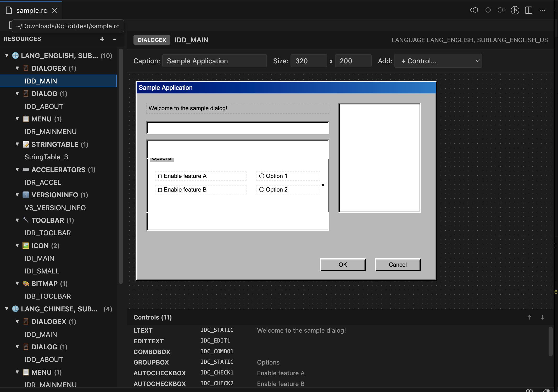
Task: Remove a resource with the minus icon
Action: [114, 40]
